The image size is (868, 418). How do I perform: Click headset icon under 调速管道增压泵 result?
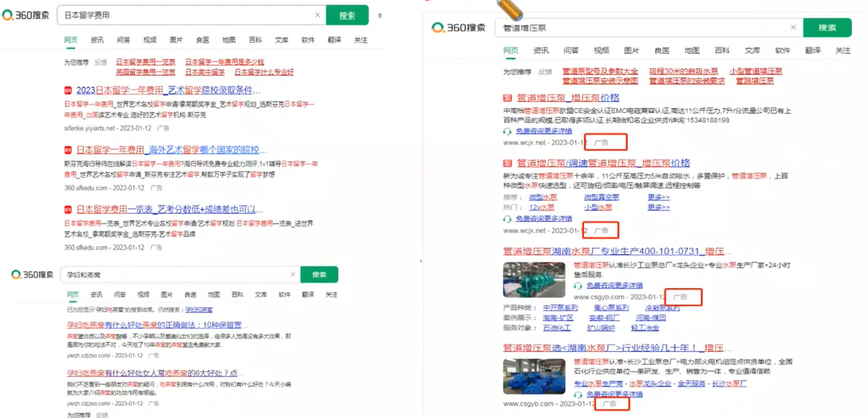coord(507,219)
